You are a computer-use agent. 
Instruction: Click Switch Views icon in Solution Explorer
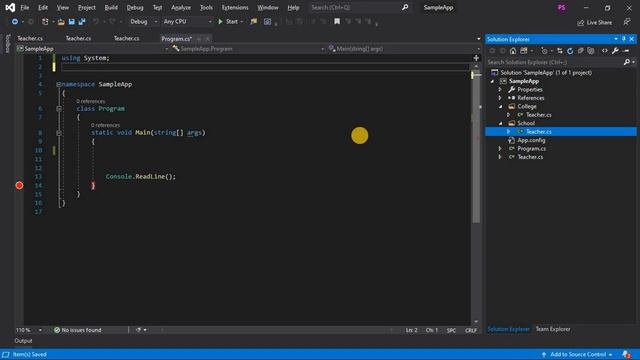[524, 51]
